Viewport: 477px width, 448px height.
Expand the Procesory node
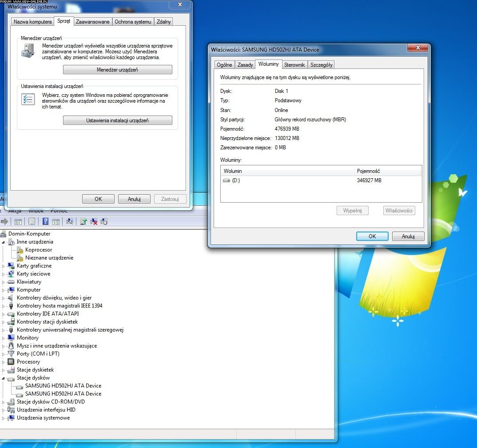click(4, 362)
